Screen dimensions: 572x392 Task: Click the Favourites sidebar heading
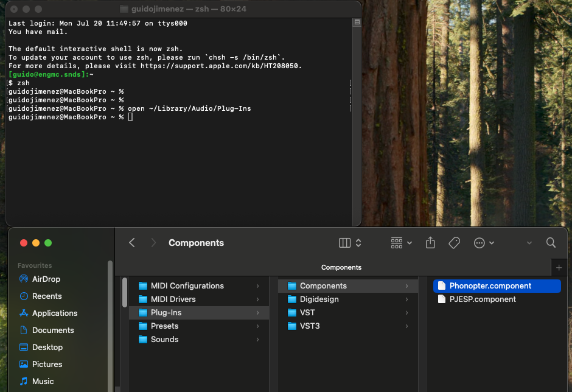(35, 265)
